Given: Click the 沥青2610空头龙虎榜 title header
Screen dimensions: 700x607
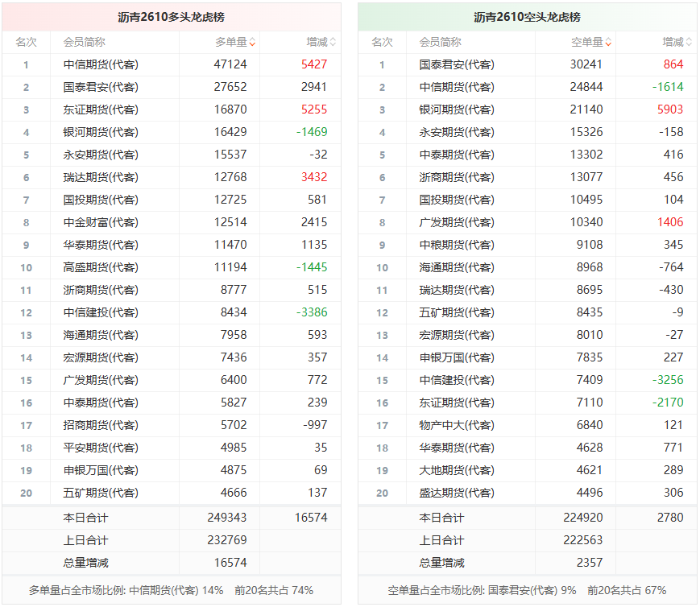Looking at the screenshot, I should 528,17.
